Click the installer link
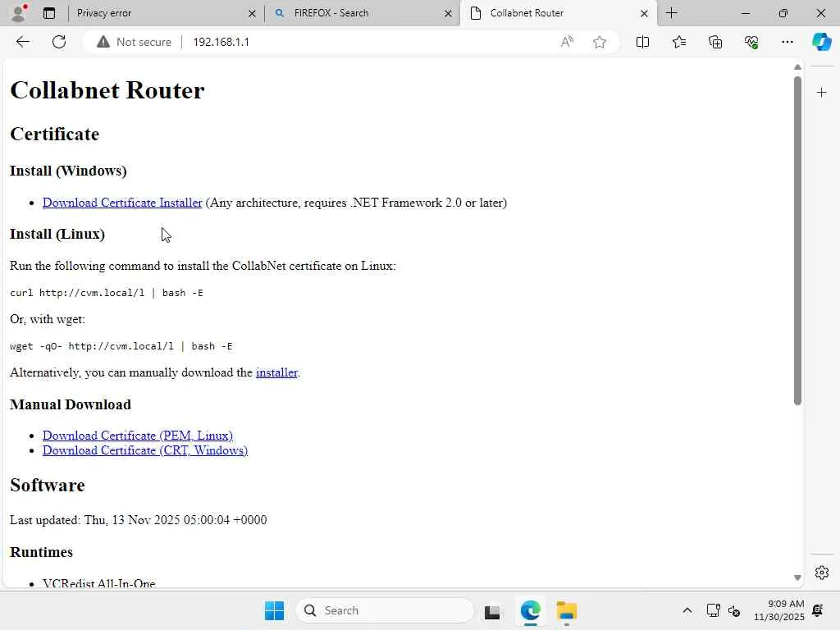The width and height of the screenshot is (840, 630). [x=276, y=372]
